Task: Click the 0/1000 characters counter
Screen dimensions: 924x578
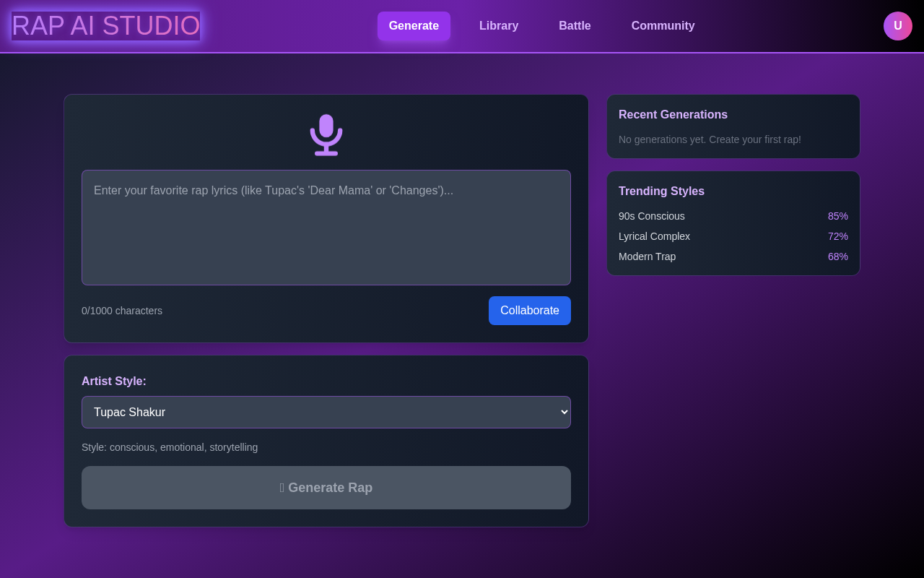Action: click(x=122, y=311)
